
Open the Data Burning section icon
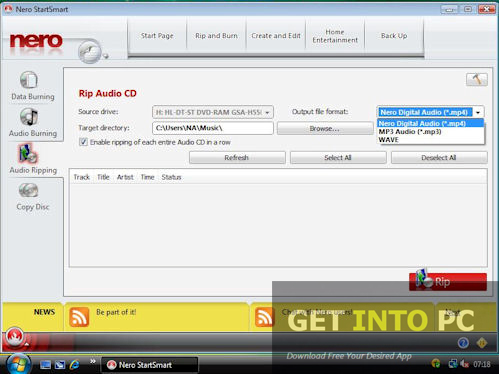point(29,80)
